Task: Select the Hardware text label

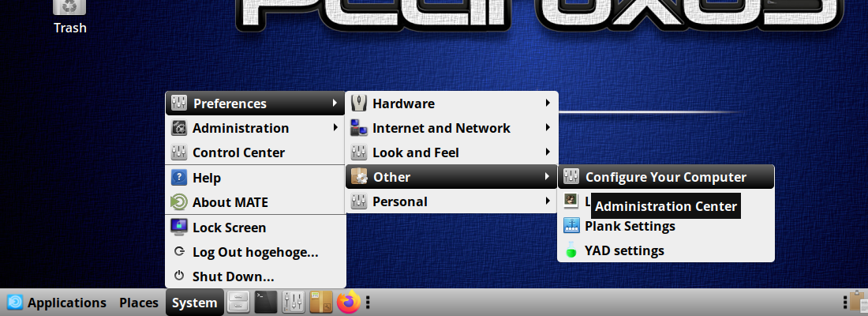Action: click(403, 103)
